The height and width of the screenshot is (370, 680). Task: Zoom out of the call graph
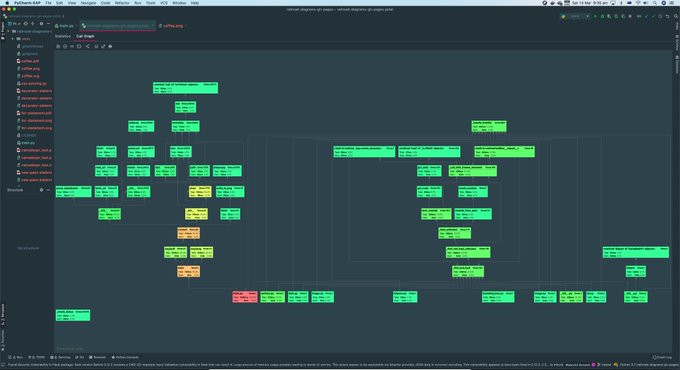point(65,46)
